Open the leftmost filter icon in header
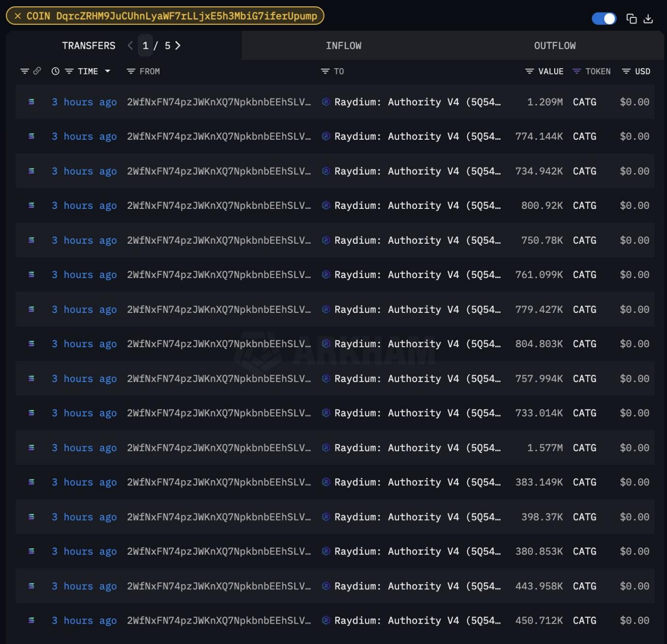This screenshot has width=667, height=644. (24, 71)
